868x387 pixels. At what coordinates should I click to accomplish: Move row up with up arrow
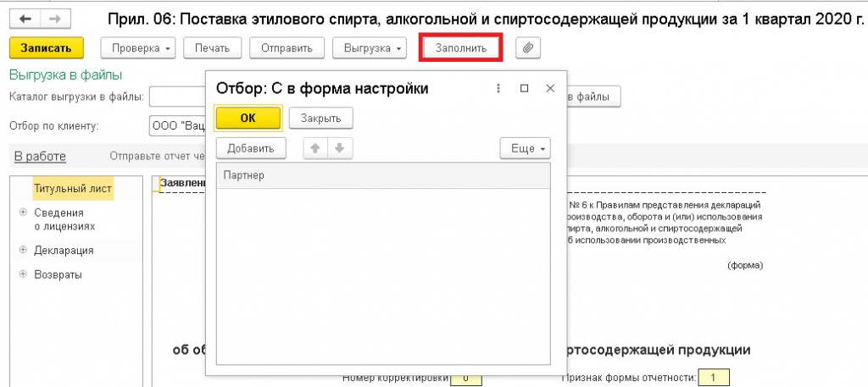(315, 148)
